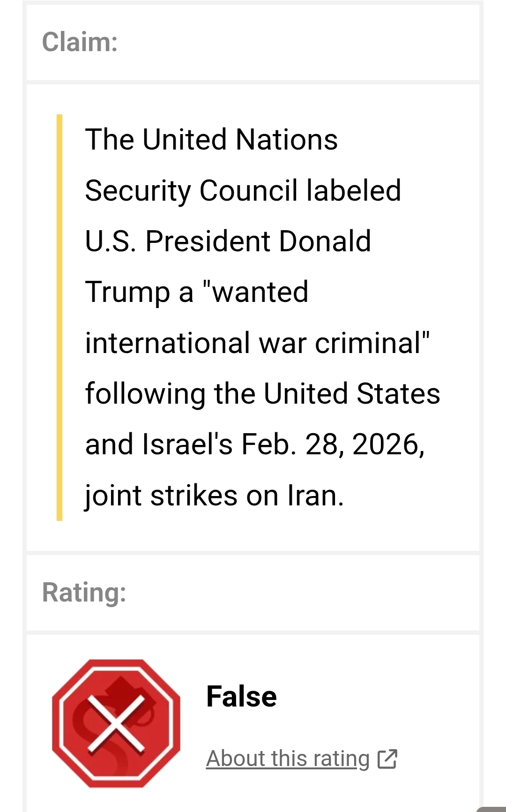The height and width of the screenshot is (812, 506).
Task: Click the phrase "joint strikes on Iran."
Action: pos(214,496)
